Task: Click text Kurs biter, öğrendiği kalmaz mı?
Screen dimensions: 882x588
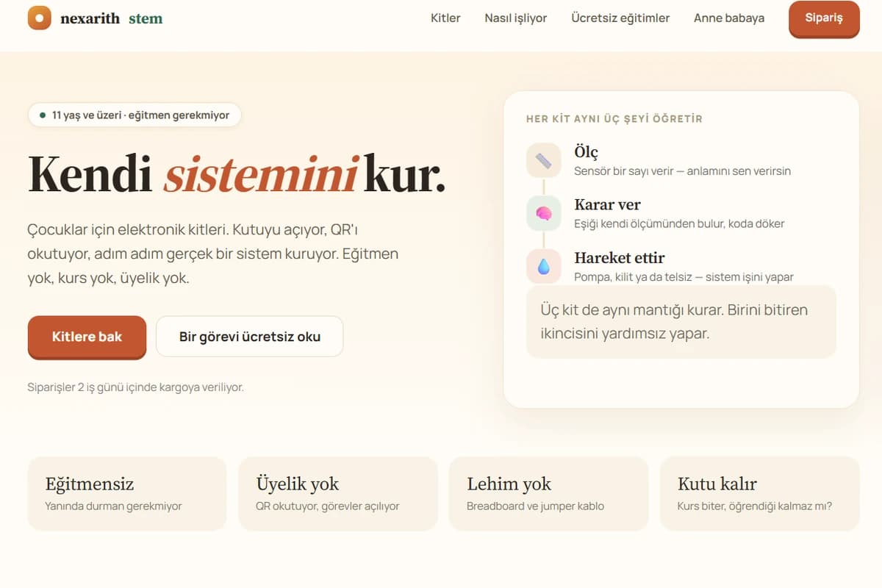Action: (x=755, y=506)
